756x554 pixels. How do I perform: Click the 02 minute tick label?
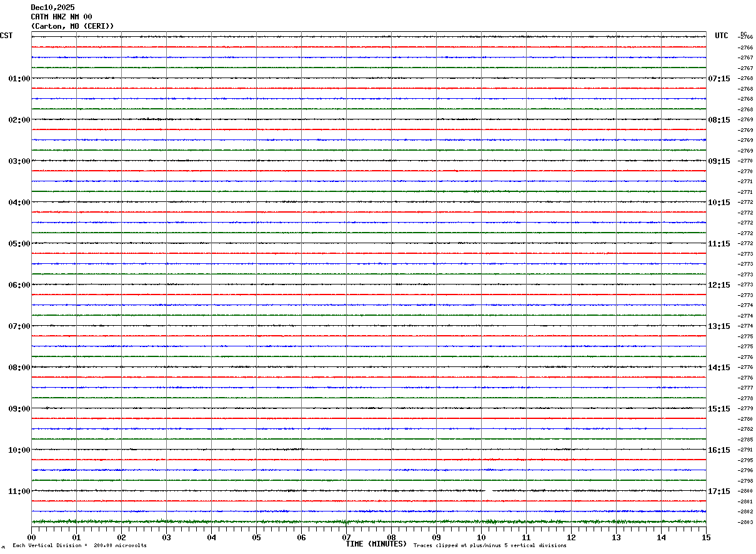coord(122,537)
